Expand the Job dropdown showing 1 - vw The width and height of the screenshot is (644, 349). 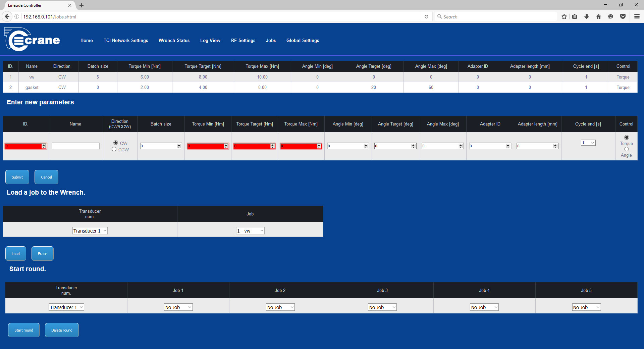click(250, 231)
